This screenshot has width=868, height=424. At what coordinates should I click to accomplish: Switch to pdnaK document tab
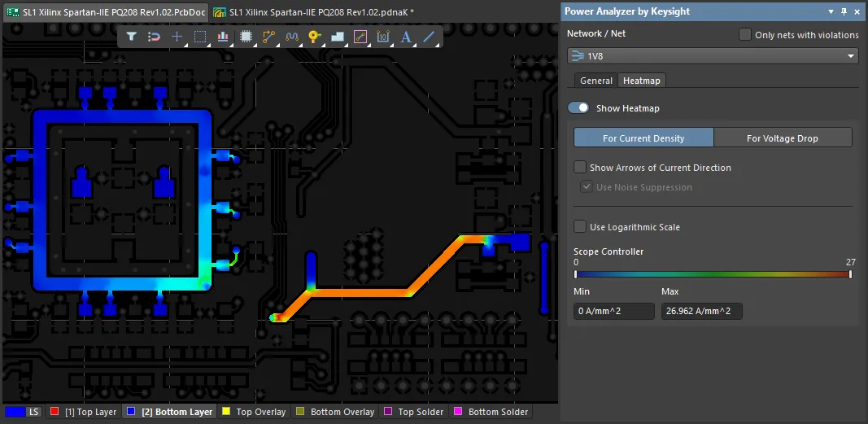click(x=315, y=11)
